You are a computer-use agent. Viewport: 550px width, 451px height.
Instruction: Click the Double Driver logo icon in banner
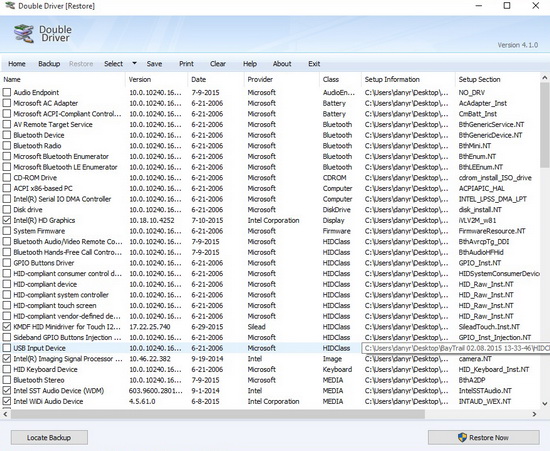[x=24, y=34]
